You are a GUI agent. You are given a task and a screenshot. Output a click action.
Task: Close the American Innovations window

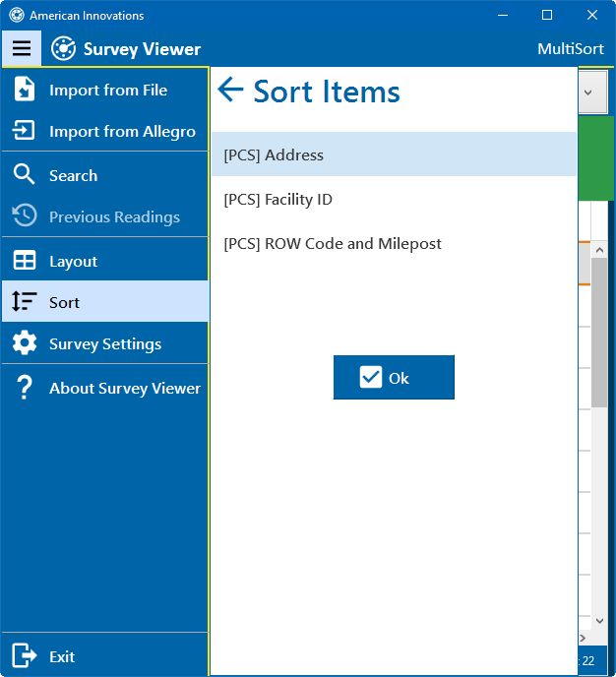[592, 15]
